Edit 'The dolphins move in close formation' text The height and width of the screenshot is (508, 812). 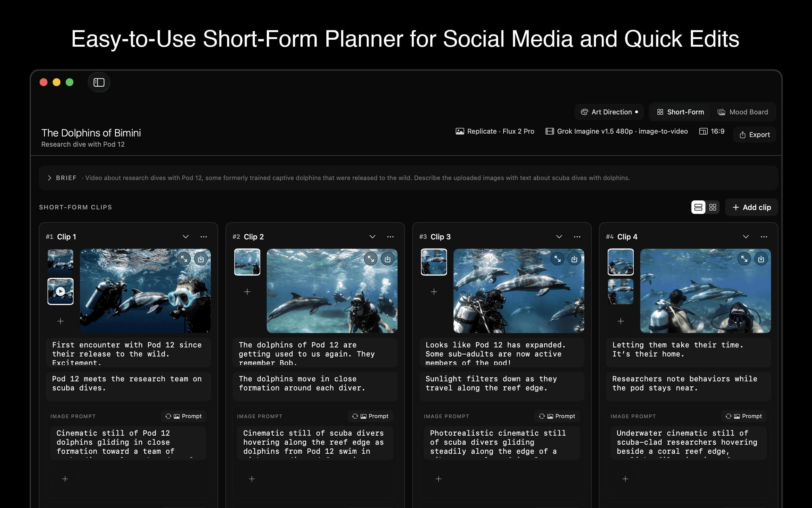[x=315, y=386]
